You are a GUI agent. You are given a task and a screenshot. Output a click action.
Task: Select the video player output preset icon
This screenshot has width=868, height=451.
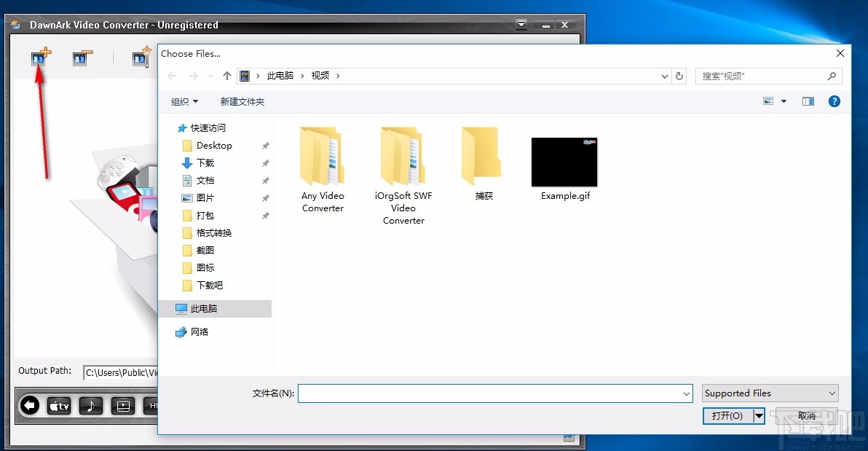(x=122, y=406)
